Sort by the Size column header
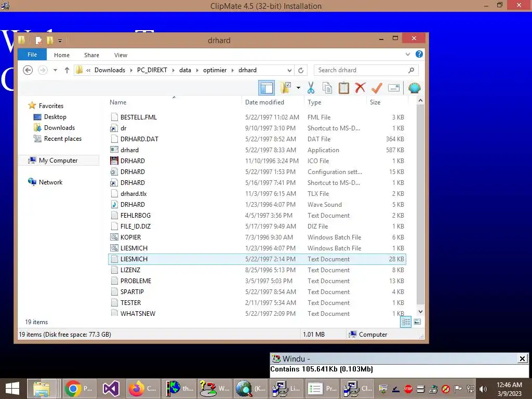The width and height of the screenshot is (532, 399). point(375,102)
